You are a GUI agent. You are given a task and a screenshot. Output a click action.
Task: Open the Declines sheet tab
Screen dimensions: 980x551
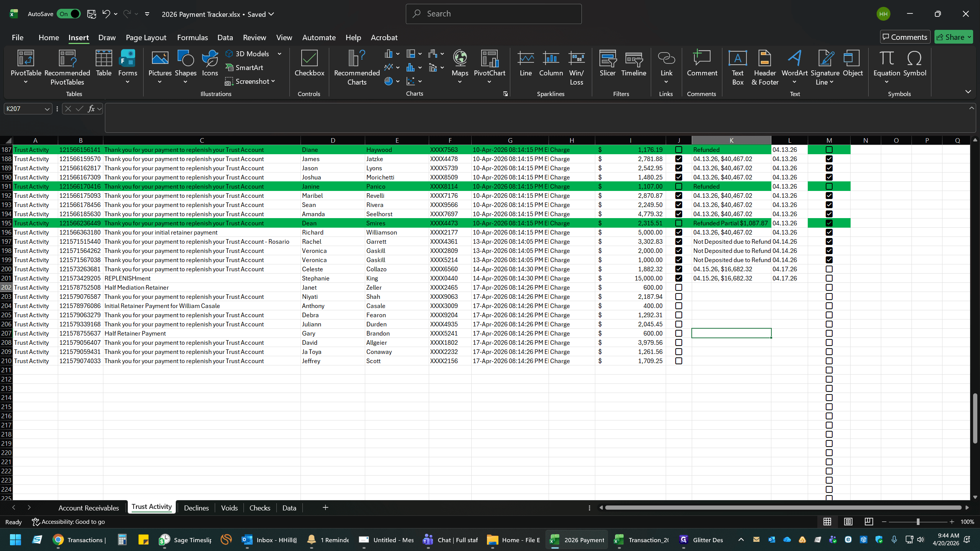coord(196,508)
